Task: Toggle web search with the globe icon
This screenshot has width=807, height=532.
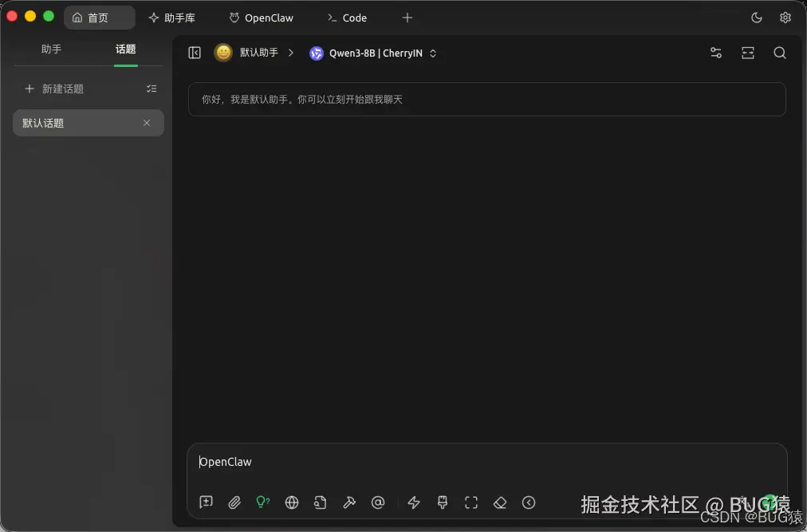Action: click(x=292, y=502)
